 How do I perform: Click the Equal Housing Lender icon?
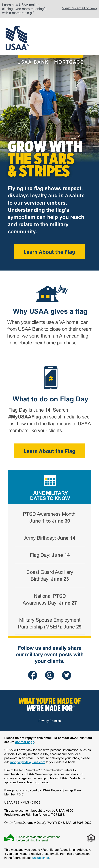click(x=91, y=838)
